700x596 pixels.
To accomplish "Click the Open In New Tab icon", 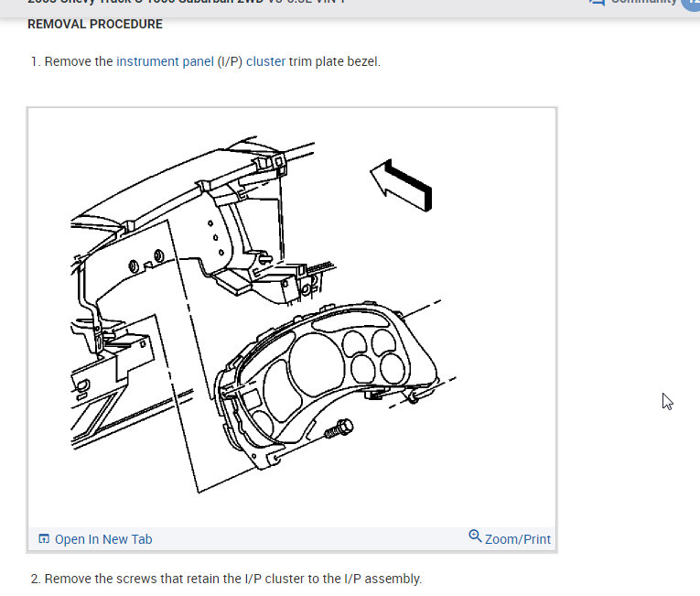I will click(44, 538).
